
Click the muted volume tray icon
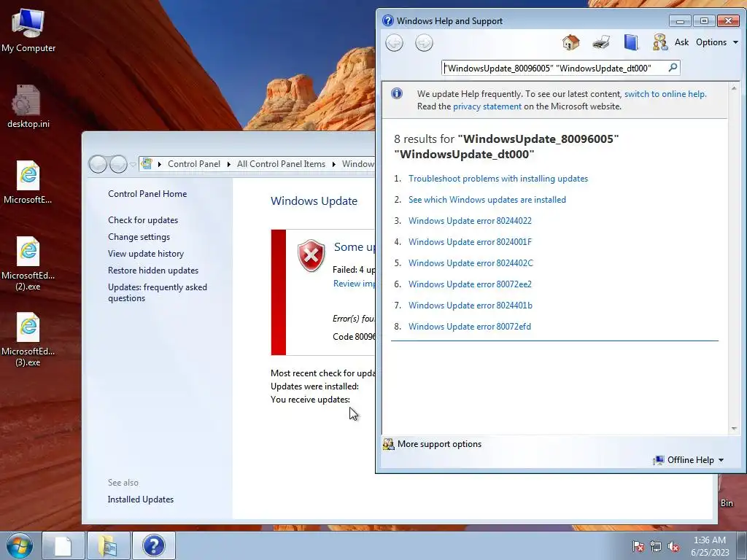coord(673,546)
